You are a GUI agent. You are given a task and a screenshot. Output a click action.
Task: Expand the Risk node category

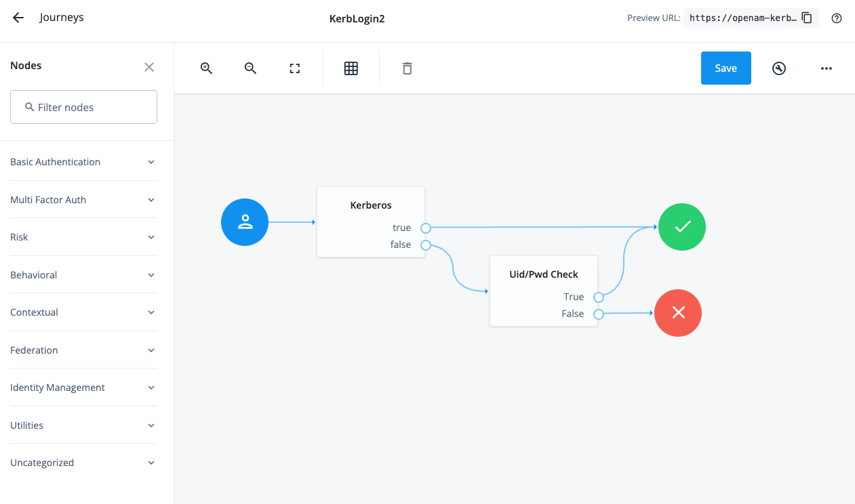click(x=83, y=237)
